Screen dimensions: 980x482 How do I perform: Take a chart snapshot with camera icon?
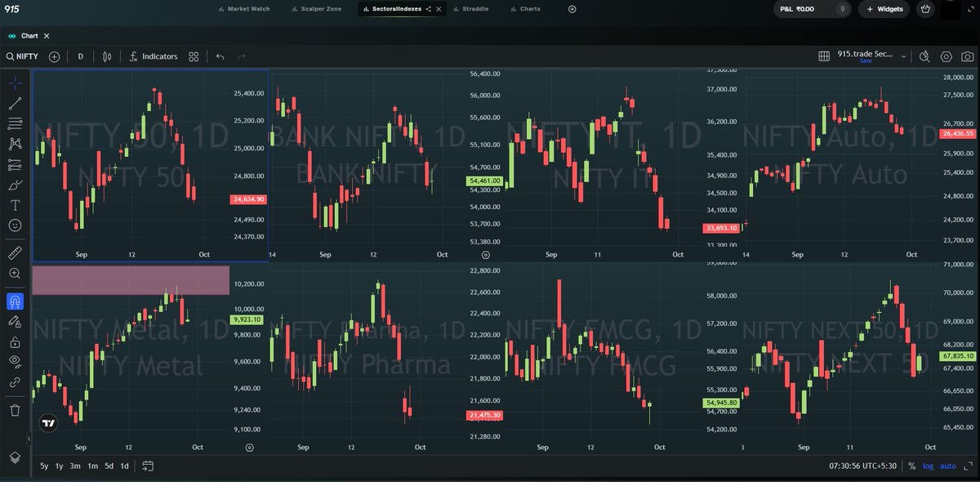pyautogui.click(x=967, y=56)
